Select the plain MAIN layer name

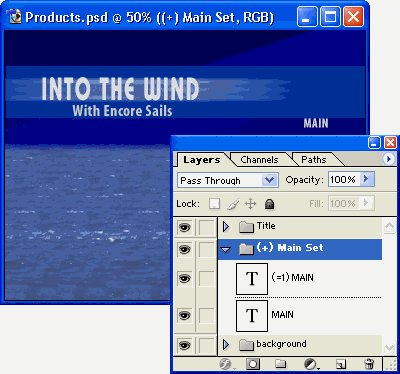[282, 315]
